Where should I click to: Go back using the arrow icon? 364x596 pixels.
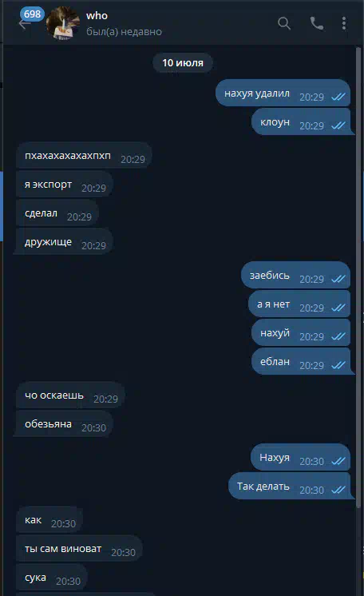click(x=24, y=25)
